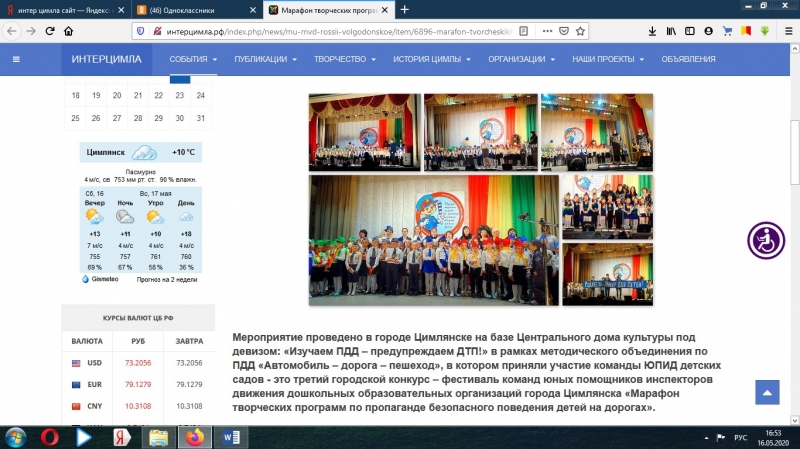The height and width of the screenshot is (449, 800).
Task: Open the Windows Start button
Action: pos(15,437)
